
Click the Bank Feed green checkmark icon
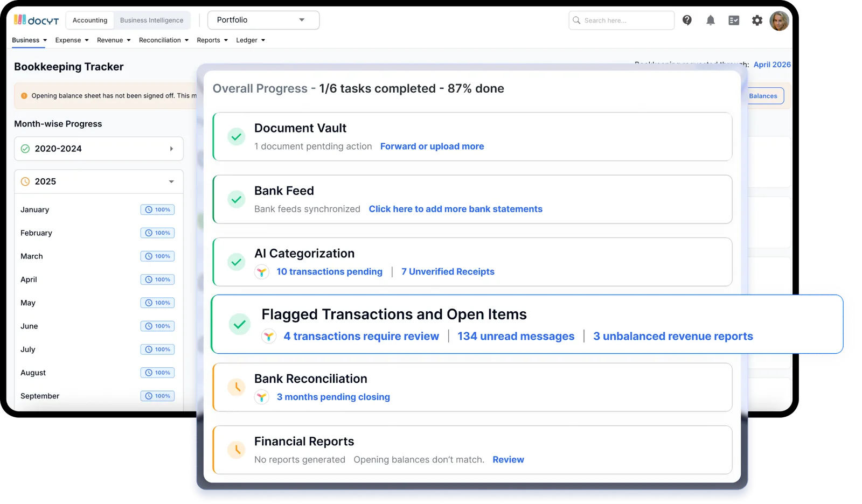[x=236, y=199]
